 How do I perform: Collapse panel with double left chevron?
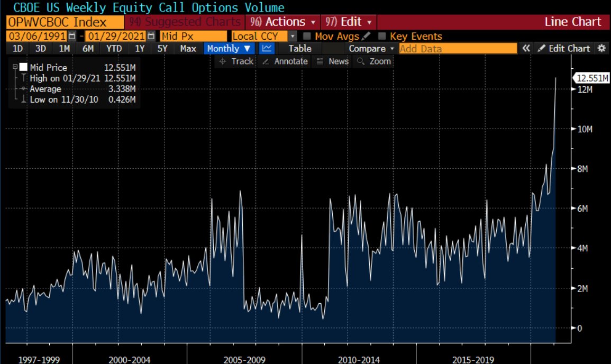click(x=526, y=49)
